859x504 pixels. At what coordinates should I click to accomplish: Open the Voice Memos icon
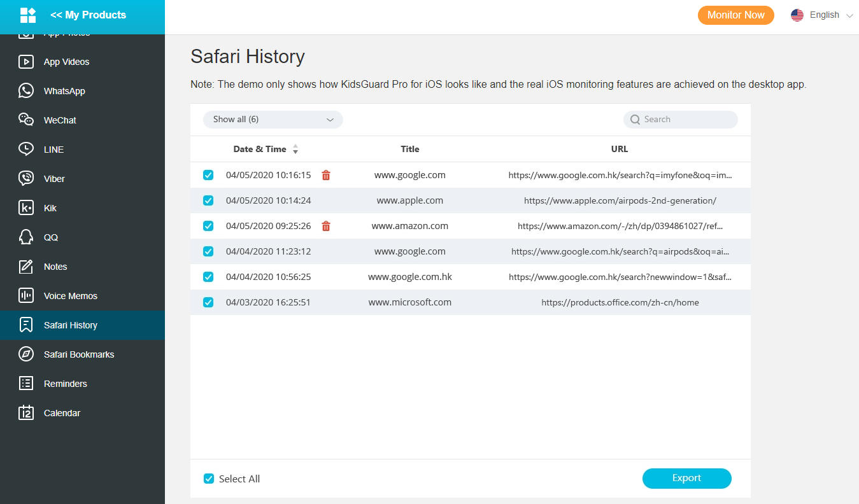pyautogui.click(x=25, y=296)
